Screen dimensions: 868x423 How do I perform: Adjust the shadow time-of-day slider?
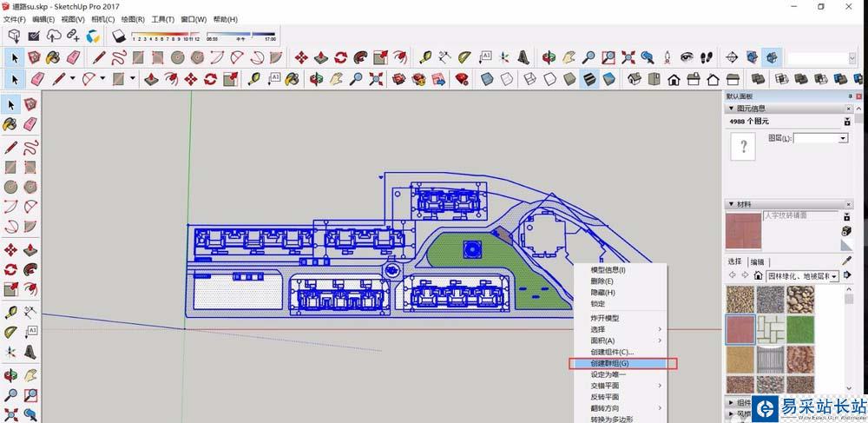(240, 35)
